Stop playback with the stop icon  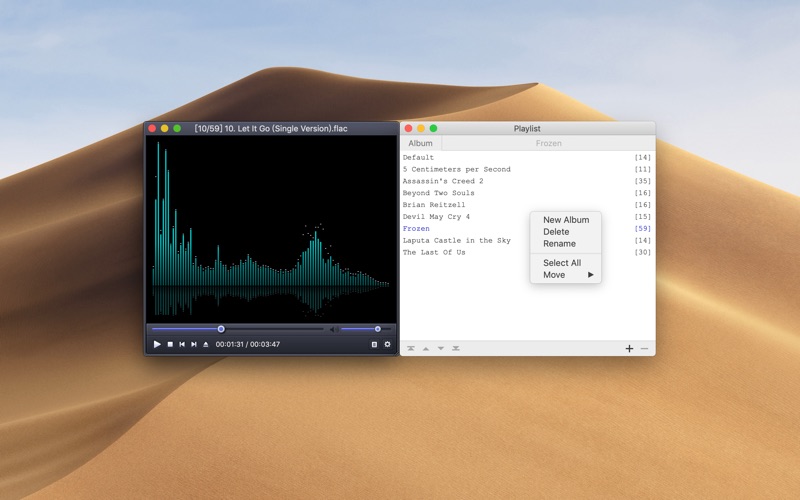[x=170, y=344]
